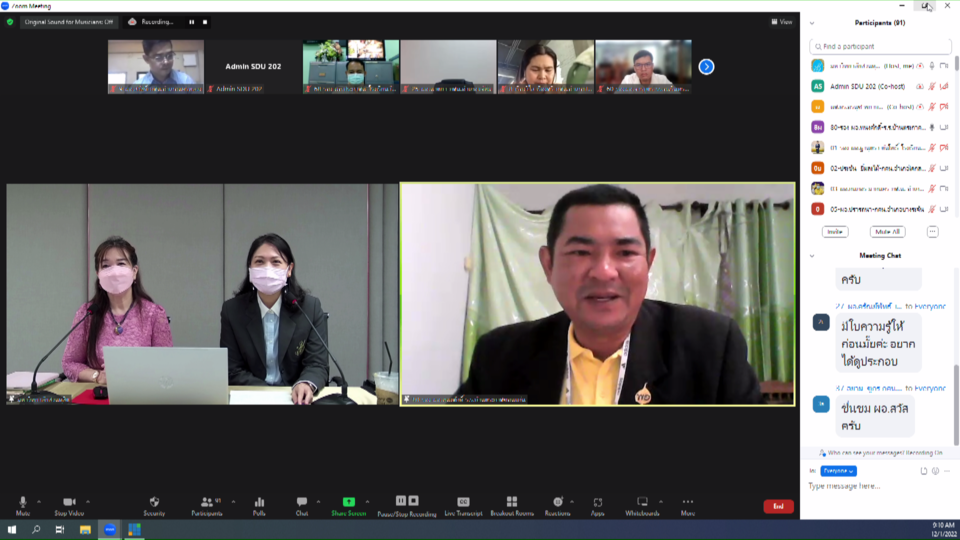
Task: Open the More options ellipsis in the toolbar
Action: coord(688,506)
